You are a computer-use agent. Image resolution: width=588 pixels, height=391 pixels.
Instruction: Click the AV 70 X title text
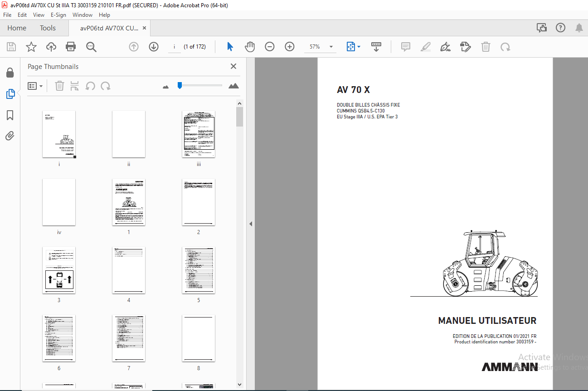354,90
